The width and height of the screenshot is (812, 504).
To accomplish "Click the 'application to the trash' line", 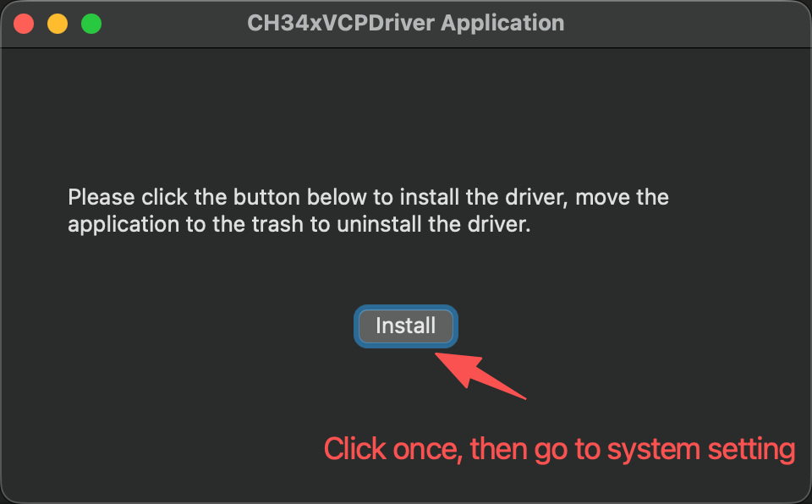I will tap(299, 224).
